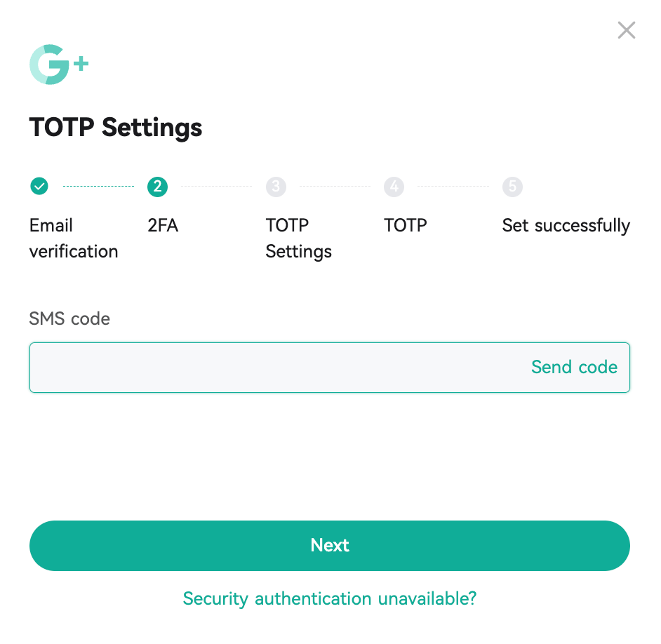The image size is (661, 644).
Task: Click the TOTP step label under step 4
Action: tap(405, 225)
